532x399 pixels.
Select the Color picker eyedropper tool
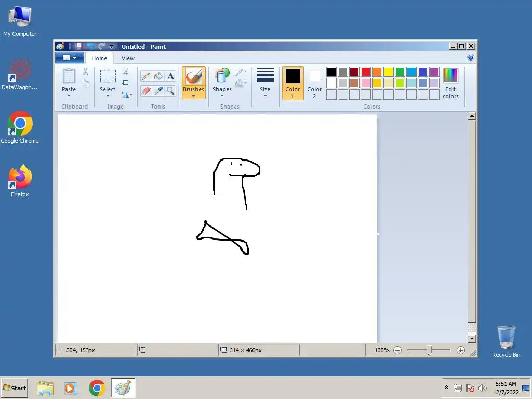tap(158, 90)
